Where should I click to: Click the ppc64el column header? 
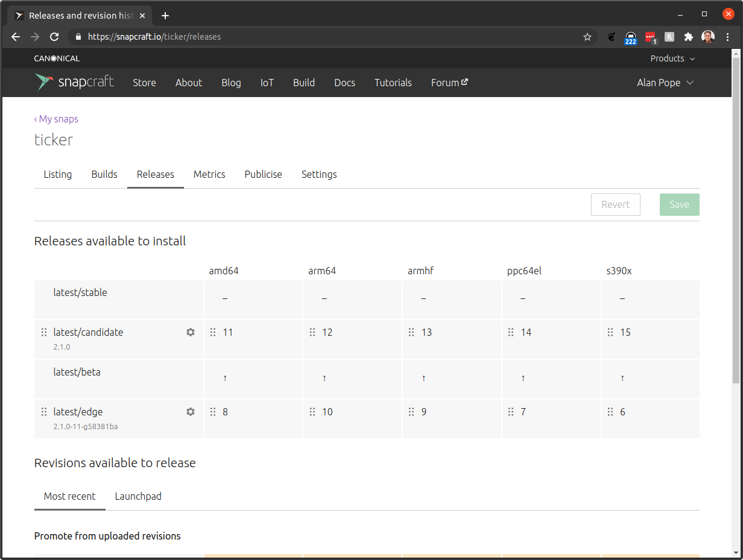pyautogui.click(x=525, y=271)
